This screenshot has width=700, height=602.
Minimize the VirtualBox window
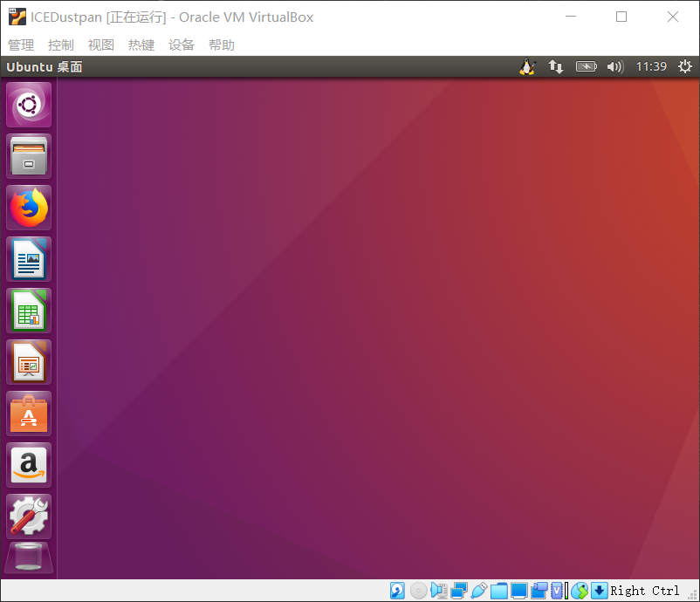(x=571, y=17)
